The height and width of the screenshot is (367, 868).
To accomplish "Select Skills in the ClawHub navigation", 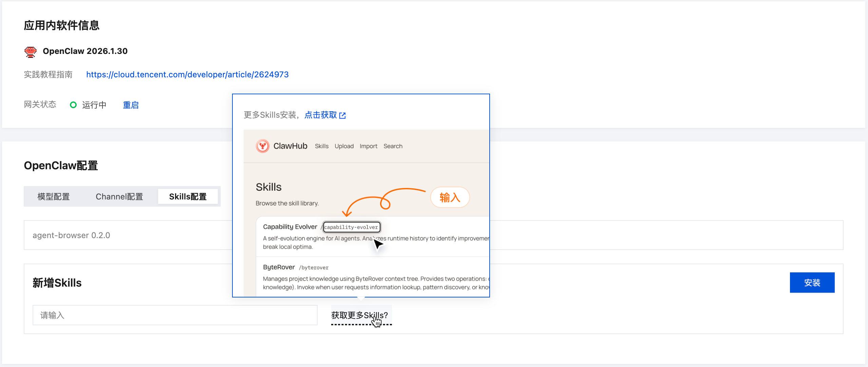I will (x=321, y=146).
